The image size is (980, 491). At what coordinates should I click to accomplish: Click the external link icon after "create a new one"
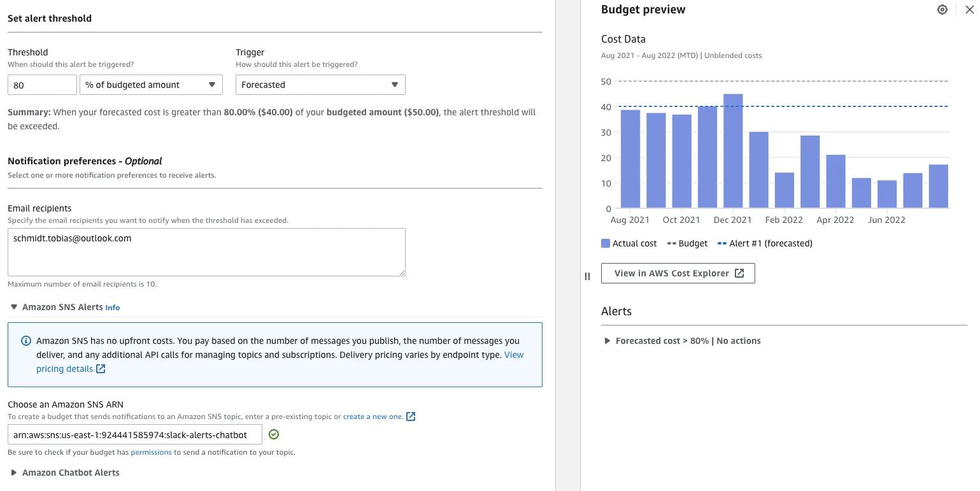[411, 416]
